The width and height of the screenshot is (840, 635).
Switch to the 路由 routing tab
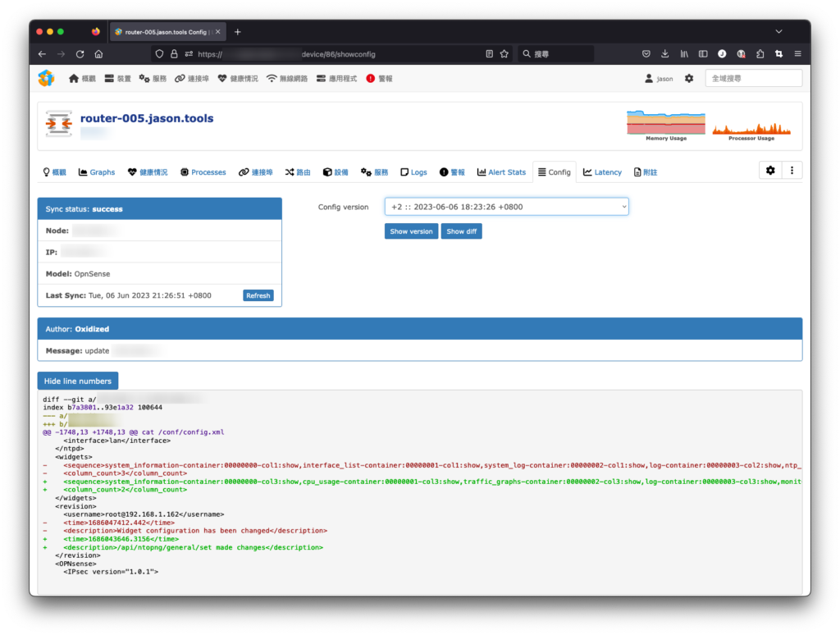click(x=298, y=172)
